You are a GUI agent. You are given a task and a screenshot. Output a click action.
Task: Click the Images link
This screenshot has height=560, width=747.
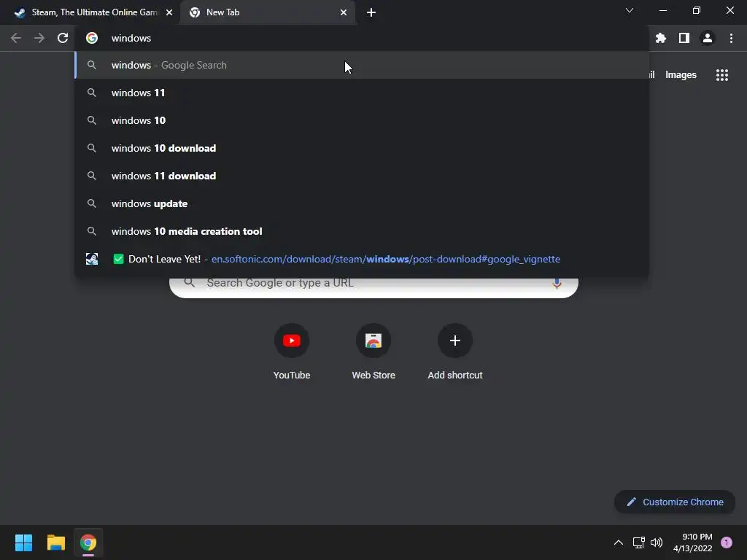(x=681, y=75)
